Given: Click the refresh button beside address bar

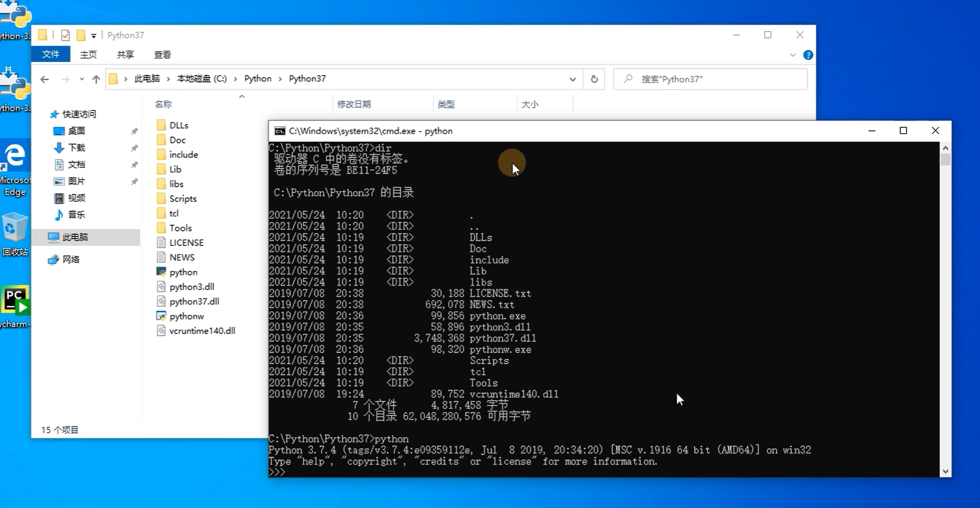Looking at the screenshot, I should [x=594, y=79].
